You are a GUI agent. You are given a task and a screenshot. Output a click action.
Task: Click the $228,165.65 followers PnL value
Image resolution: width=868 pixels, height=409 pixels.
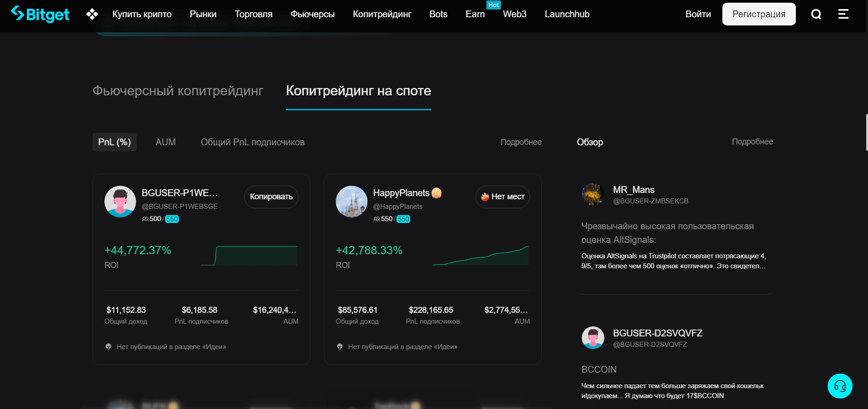click(431, 310)
